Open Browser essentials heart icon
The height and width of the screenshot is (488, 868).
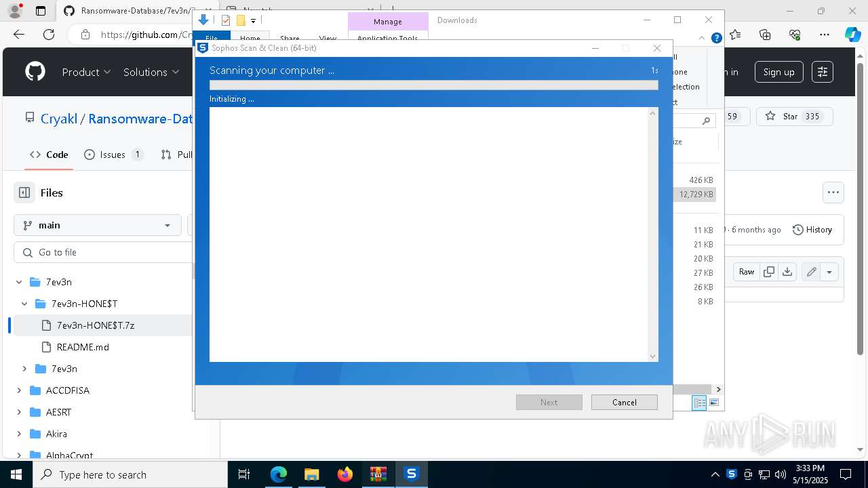[795, 35]
